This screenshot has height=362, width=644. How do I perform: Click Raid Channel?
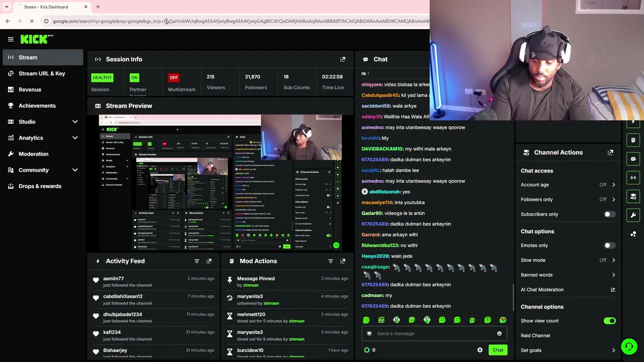(x=535, y=335)
